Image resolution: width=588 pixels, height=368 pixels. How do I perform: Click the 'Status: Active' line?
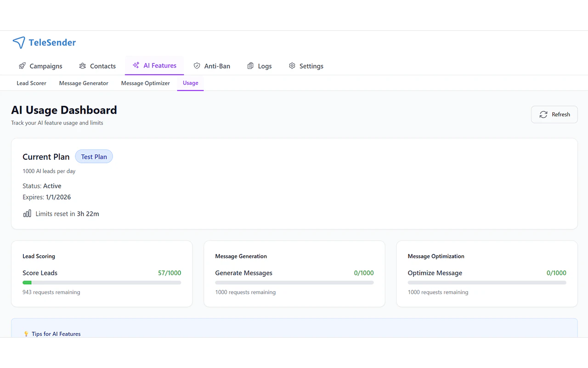coord(42,186)
